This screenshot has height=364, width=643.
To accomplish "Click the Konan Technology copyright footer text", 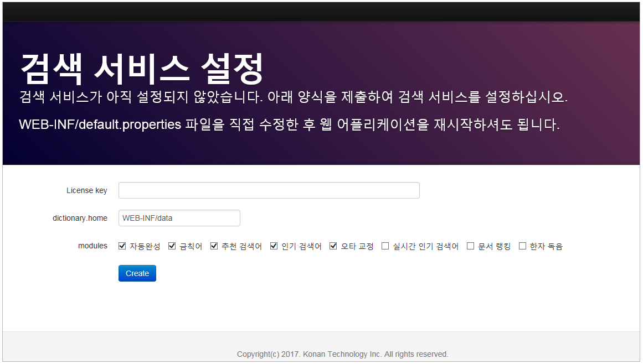I will [342, 354].
